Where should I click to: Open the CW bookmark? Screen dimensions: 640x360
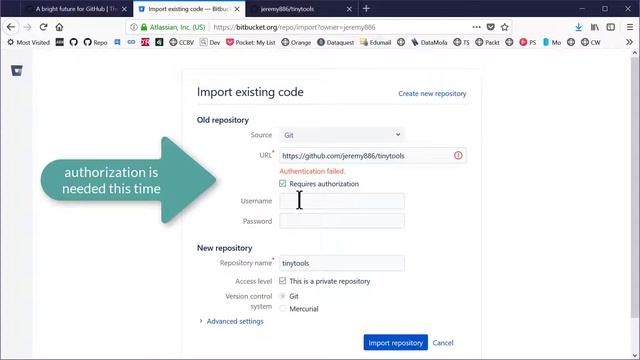591,42
